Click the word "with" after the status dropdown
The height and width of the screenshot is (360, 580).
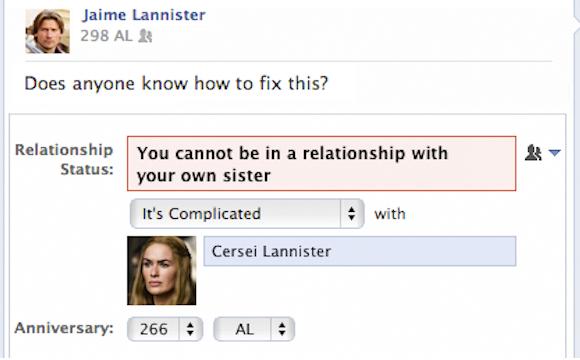tap(390, 214)
